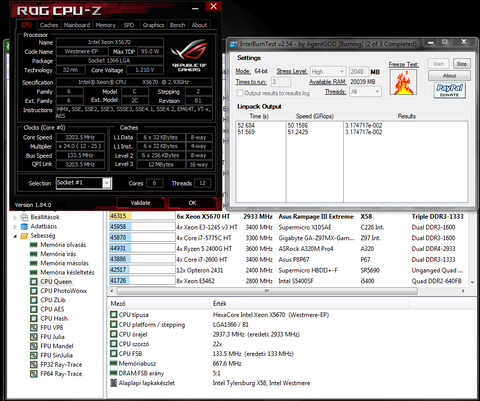The height and width of the screenshot is (401, 480).
Task: Switch to the Bench tab in CPU-Z
Action: pos(177,25)
